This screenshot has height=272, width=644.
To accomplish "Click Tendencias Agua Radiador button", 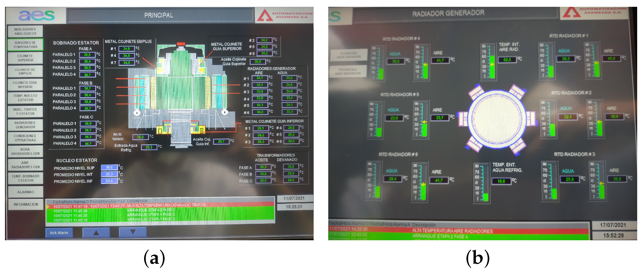I will point(348,55).
